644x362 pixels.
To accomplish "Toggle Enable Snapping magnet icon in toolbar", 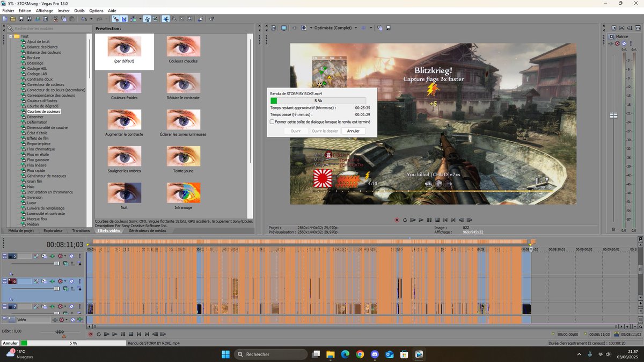I will (116, 19).
